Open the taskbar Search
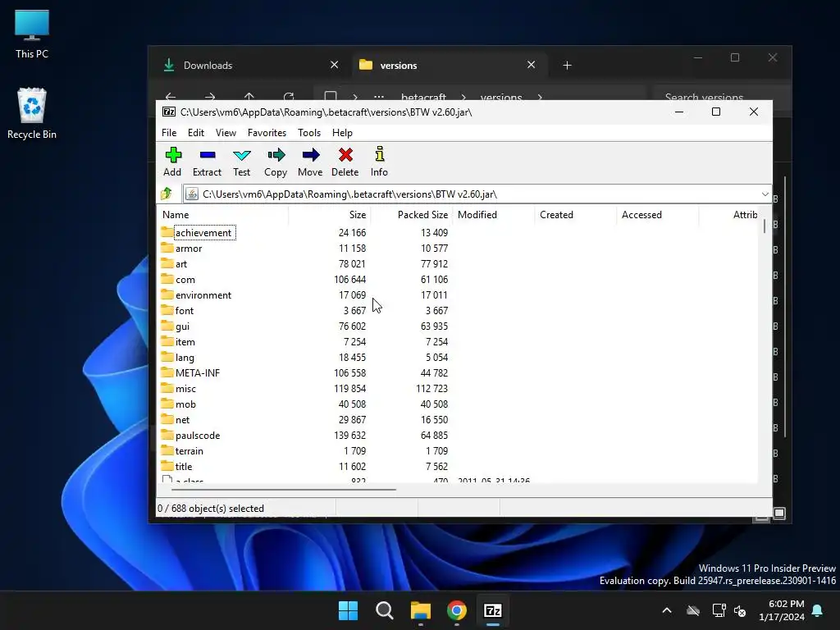 coord(385,610)
